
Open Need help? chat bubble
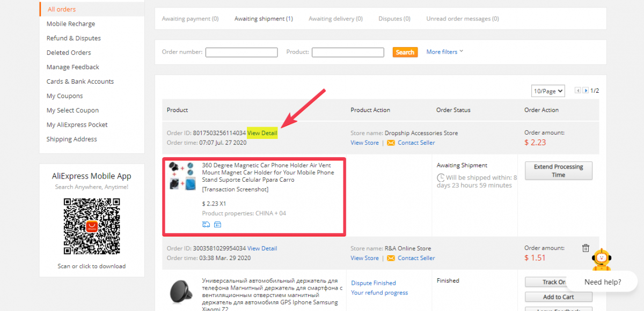603,282
